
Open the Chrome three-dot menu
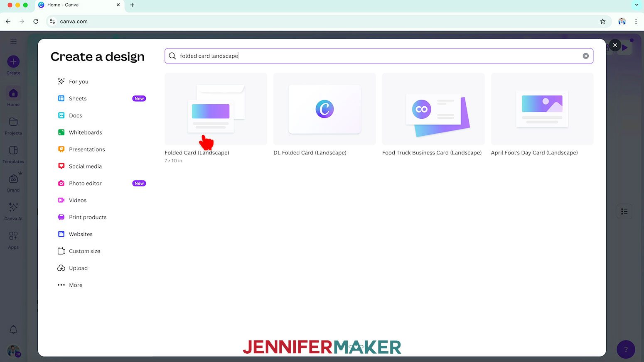[636, 22]
